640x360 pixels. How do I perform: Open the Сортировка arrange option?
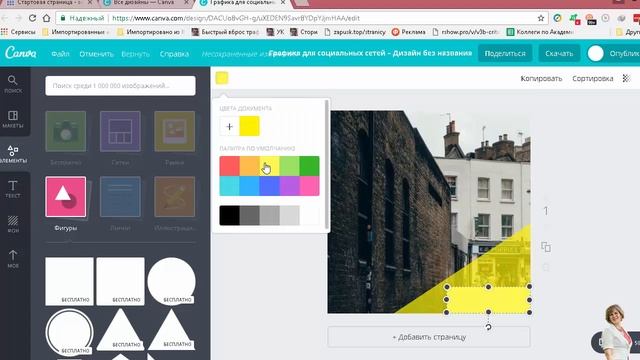(x=593, y=78)
